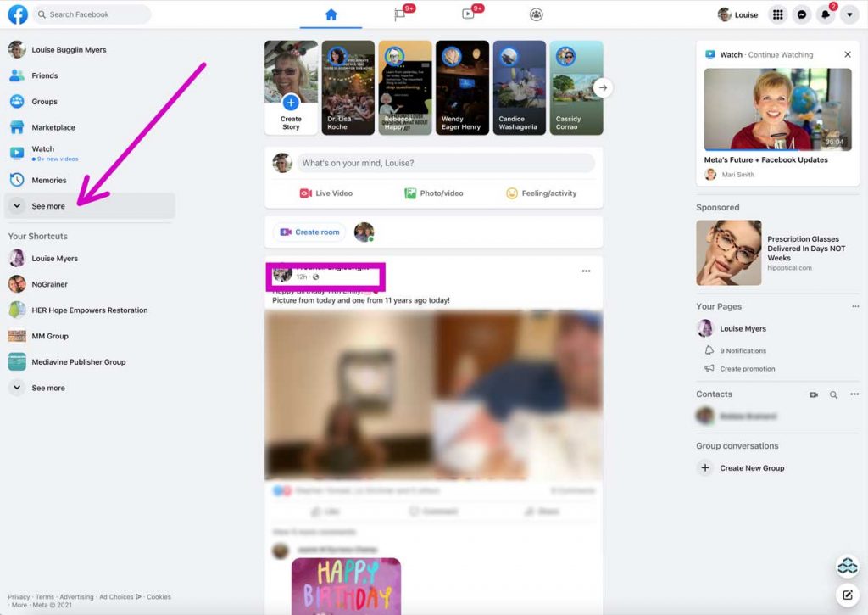Open the apps grid menu
This screenshot has width=868, height=615.
pos(777,14)
